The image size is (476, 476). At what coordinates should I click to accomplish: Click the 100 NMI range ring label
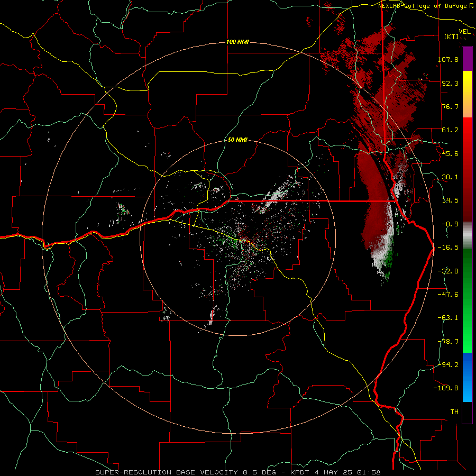click(237, 42)
